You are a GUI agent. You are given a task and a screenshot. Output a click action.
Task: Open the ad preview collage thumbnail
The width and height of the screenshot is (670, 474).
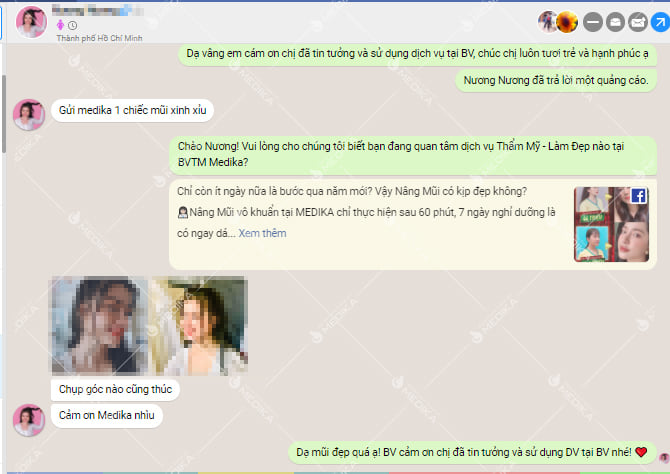(x=611, y=224)
